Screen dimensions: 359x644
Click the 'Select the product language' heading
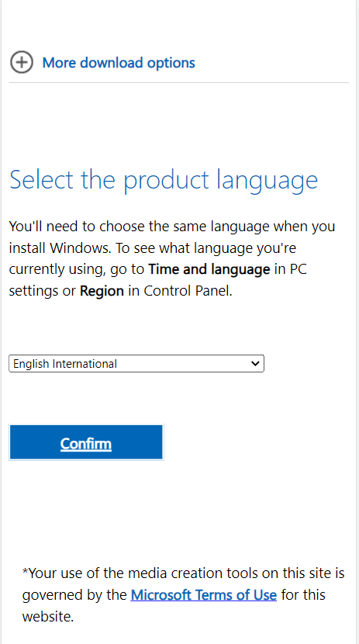164,181
